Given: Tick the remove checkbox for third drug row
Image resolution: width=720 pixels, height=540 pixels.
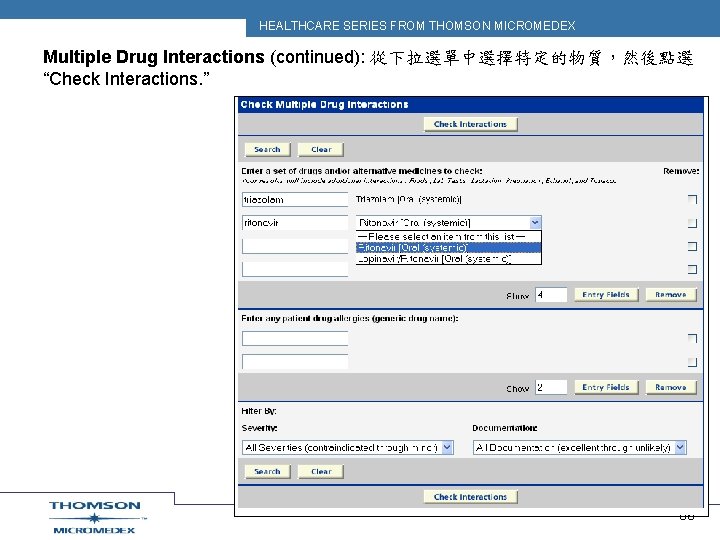Looking at the screenshot, I should (x=692, y=247).
